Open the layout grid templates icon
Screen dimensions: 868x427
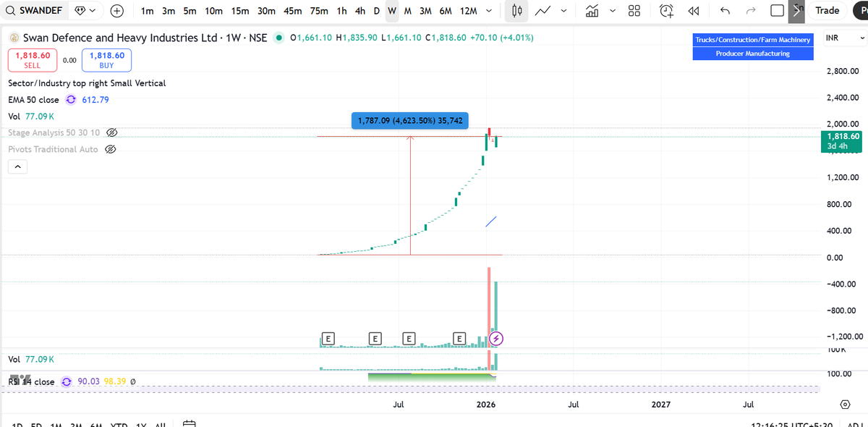coord(634,11)
